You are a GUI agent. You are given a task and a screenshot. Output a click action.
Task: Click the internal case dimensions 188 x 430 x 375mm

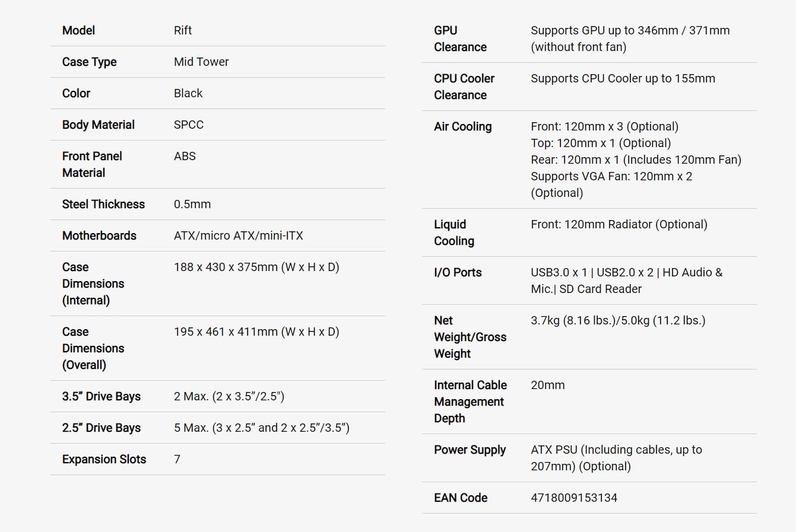click(256, 267)
